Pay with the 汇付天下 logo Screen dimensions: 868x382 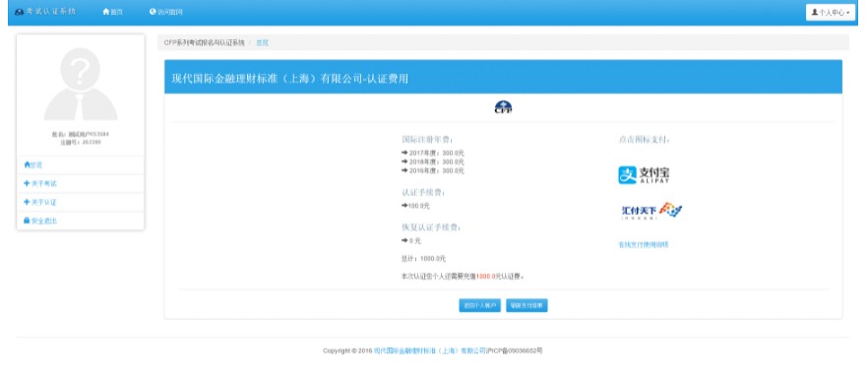coord(651,211)
